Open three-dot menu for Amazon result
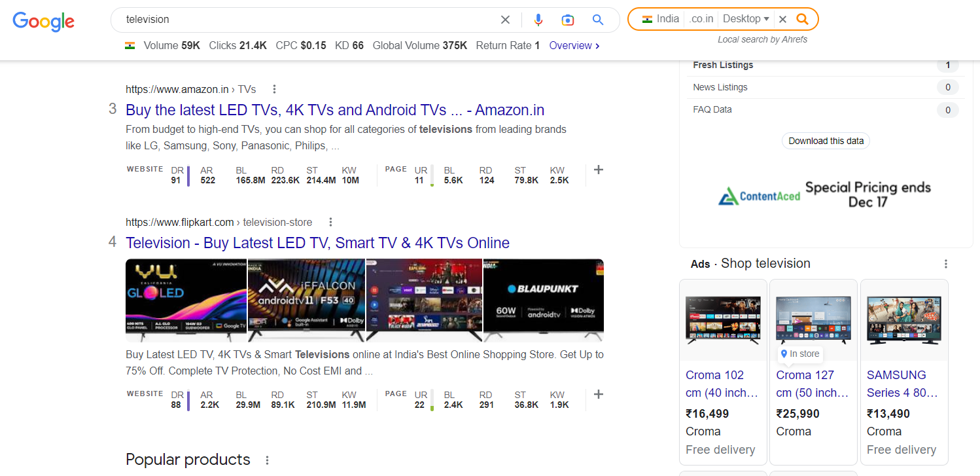Image resolution: width=980 pixels, height=476 pixels. [274, 89]
